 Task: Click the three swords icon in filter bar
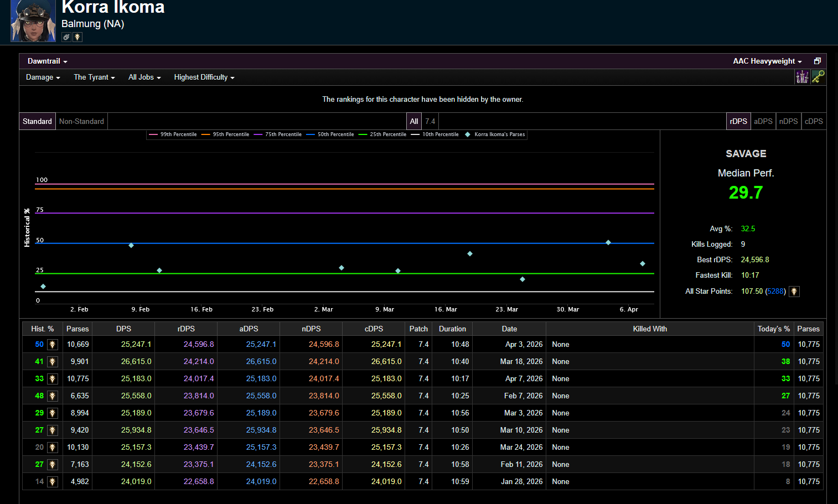click(802, 77)
